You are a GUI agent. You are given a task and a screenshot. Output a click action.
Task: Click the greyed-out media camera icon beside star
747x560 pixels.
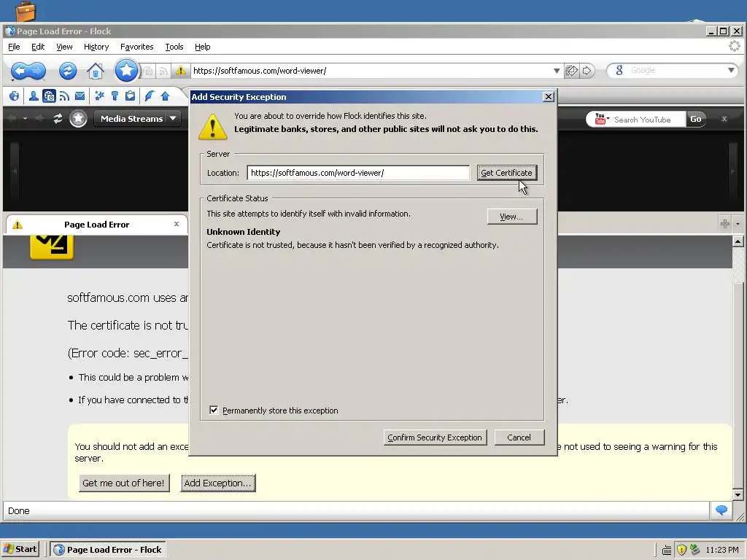(x=149, y=71)
